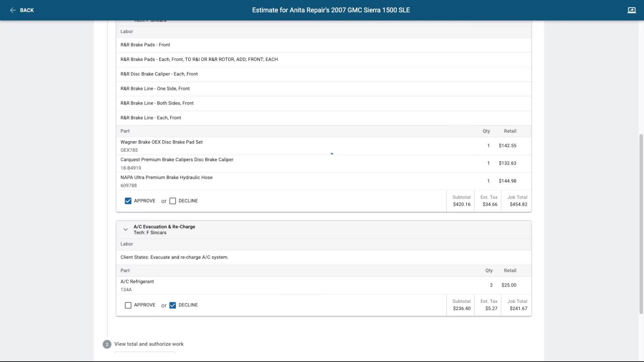644x362 pixels.
Task: Click brake job subtotal $420.16
Action: click(x=462, y=204)
